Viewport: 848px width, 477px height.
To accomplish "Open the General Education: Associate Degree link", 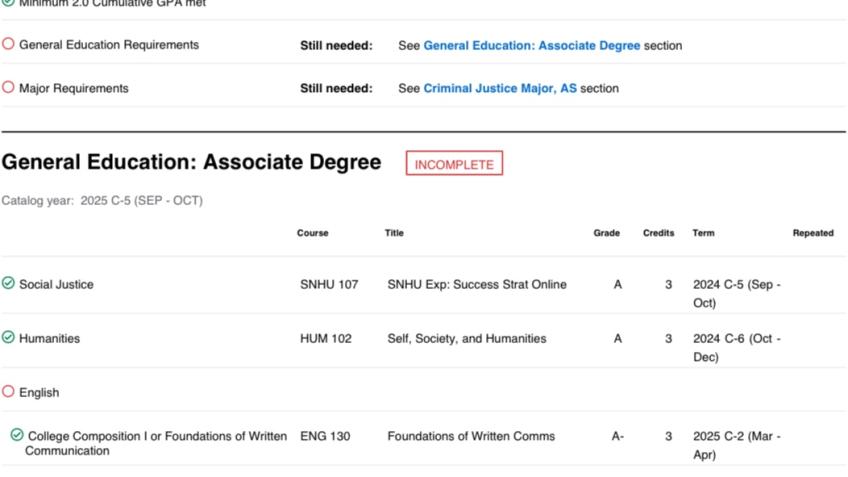I will tap(532, 45).
